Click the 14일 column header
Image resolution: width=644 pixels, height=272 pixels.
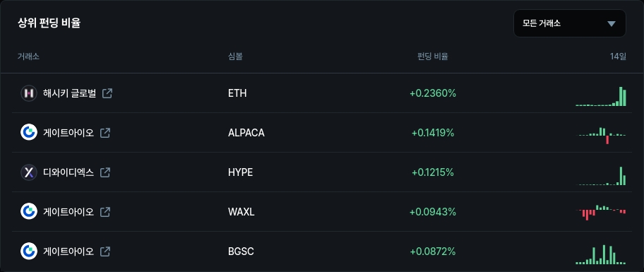click(618, 57)
